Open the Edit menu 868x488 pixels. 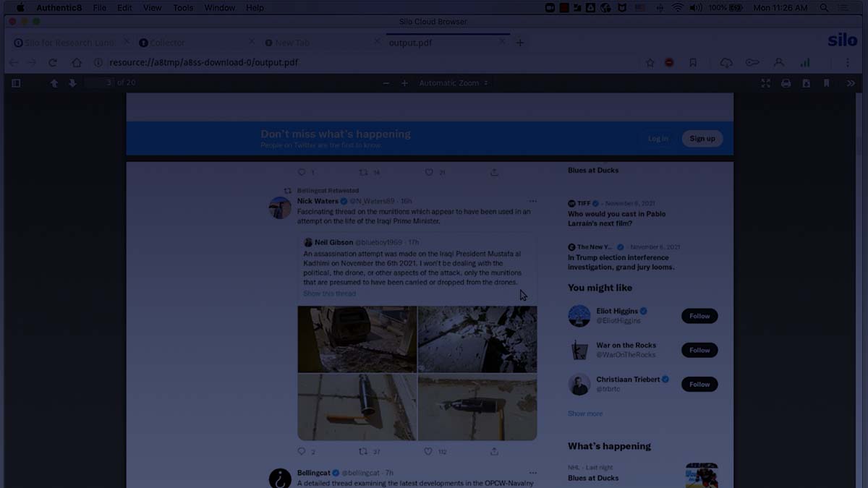pos(124,8)
